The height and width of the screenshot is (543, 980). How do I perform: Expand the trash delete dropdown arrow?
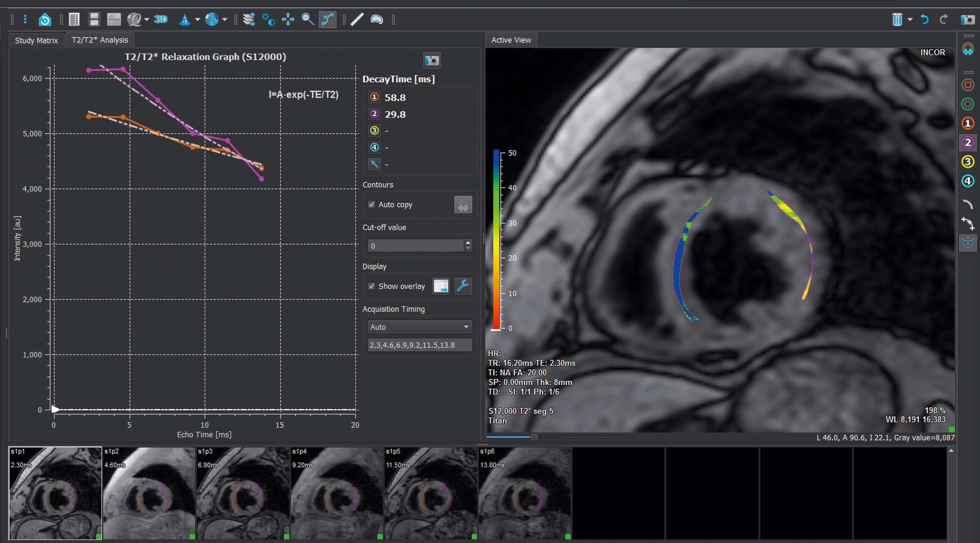tap(910, 20)
